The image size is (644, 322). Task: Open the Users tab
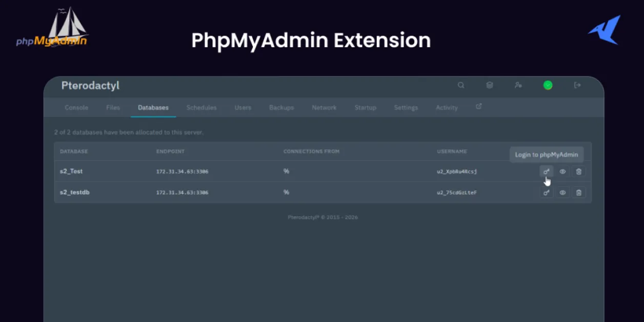[243, 108]
